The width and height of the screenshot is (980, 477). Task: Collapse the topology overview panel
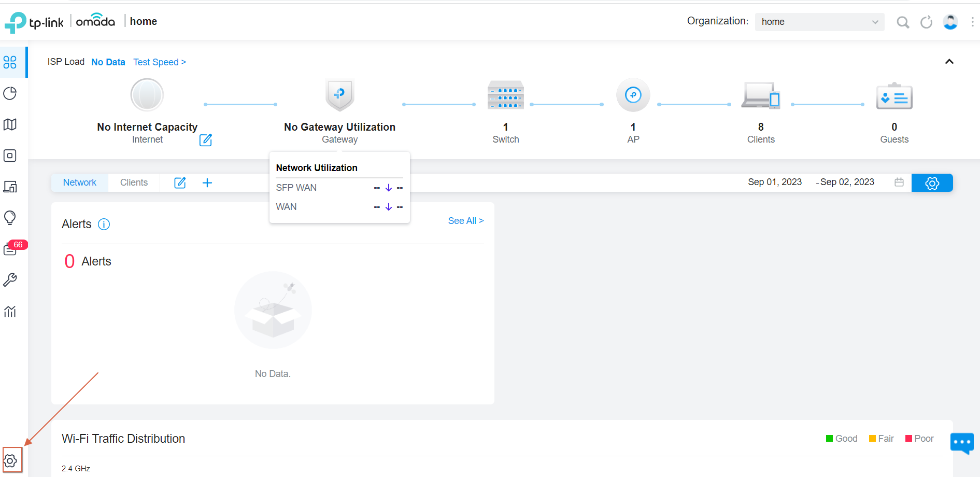[949, 62]
